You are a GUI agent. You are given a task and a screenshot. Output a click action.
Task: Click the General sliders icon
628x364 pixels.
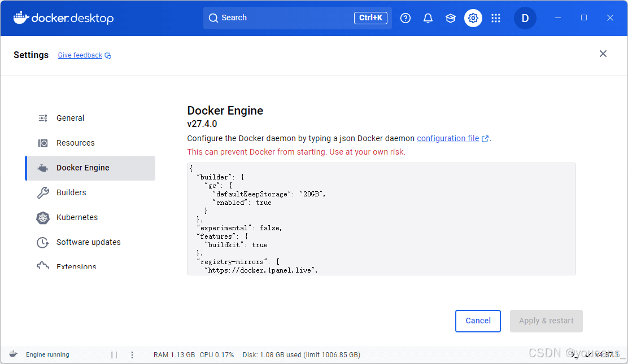(43, 118)
